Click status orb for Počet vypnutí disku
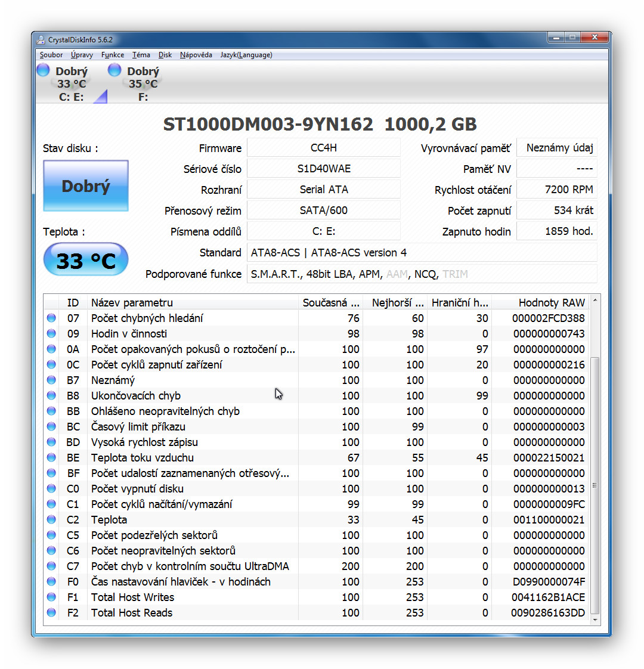This screenshot has width=644, height=669. pyautogui.click(x=51, y=488)
